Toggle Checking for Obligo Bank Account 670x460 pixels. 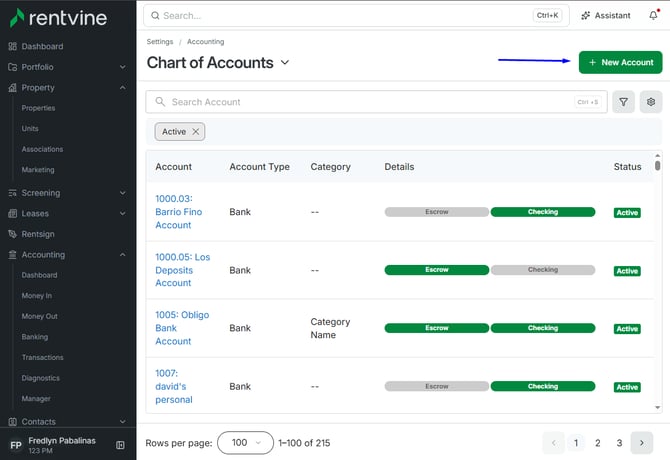click(543, 328)
